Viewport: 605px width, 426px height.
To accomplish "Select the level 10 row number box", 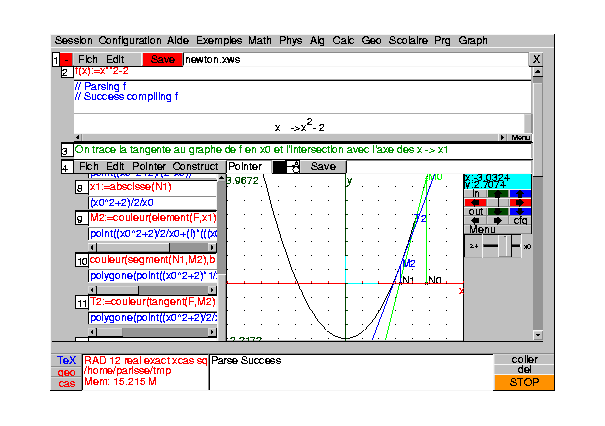I will tap(81, 260).
